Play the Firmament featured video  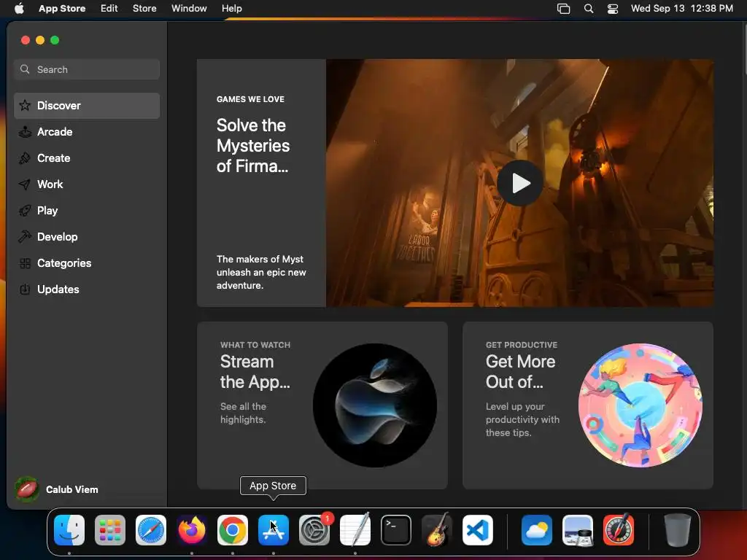click(519, 183)
